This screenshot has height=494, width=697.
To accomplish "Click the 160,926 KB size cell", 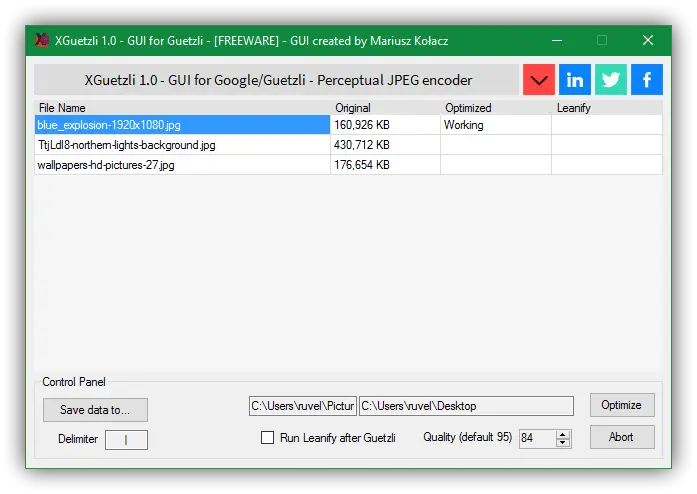I will point(385,125).
